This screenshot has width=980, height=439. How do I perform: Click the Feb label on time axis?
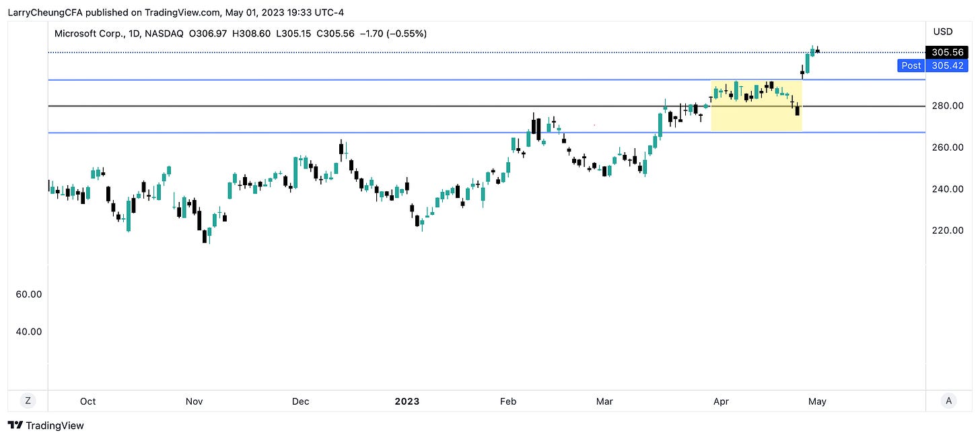click(x=508, y=401)
